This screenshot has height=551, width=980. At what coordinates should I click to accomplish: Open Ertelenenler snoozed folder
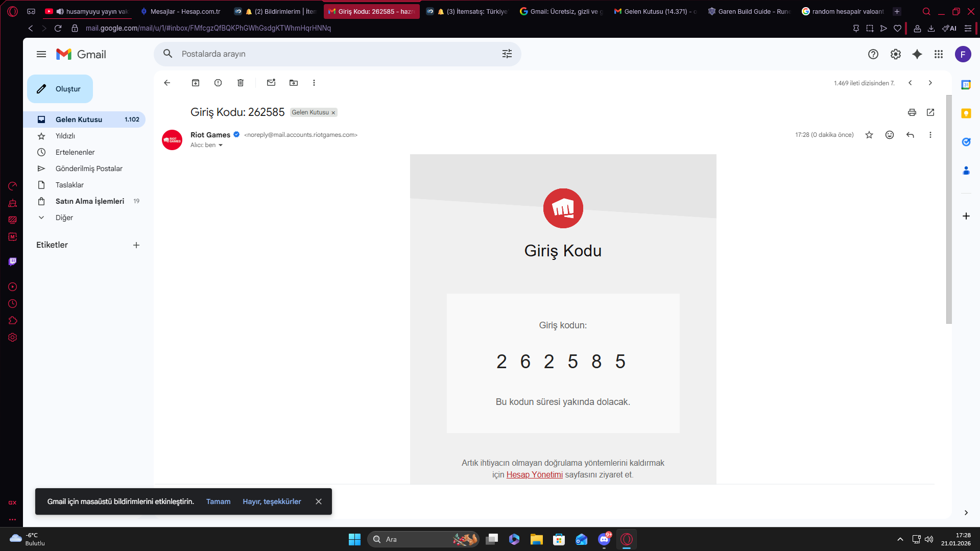click(x=84, y=152)
